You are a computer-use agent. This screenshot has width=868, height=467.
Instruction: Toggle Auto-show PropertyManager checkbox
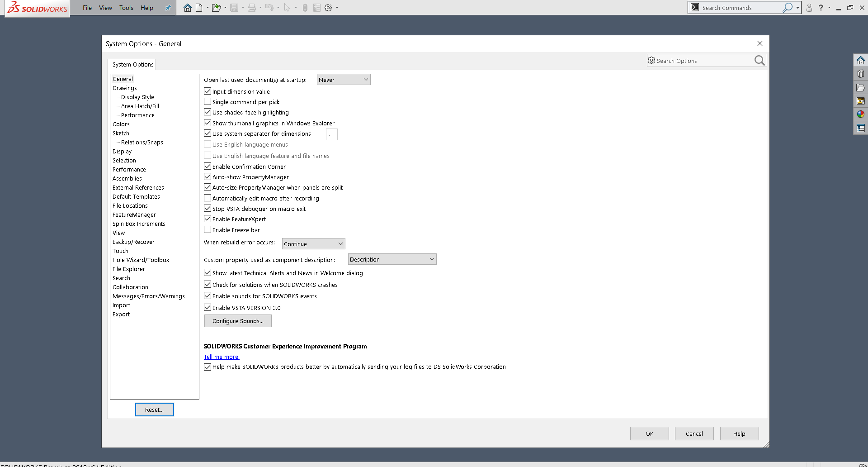[x=208, y=177]
